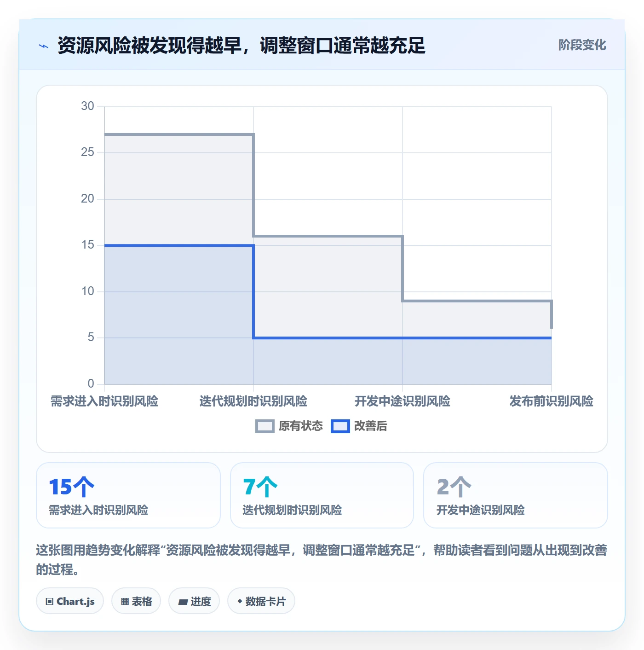Open the 2个 开发中途识别风险 card
The width and height of the screenshot is (644, 650).
(x=516, y=495)
